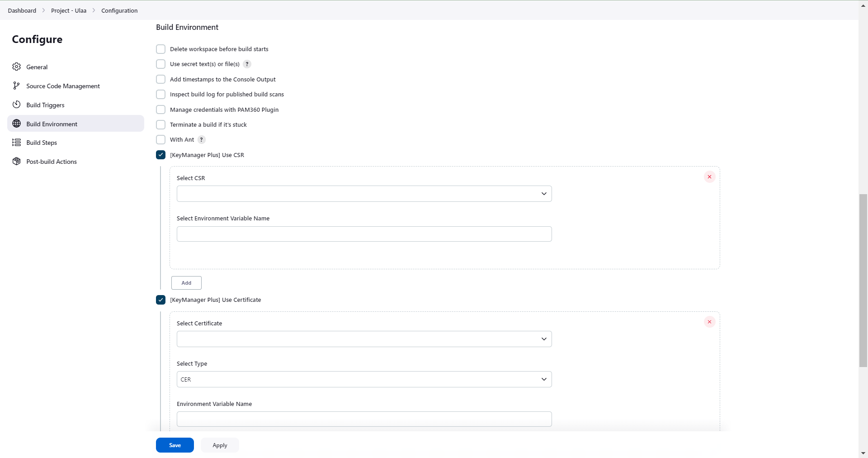This screenshot has height=458, width=868.
Task: Click the Source Code Management branch icon
Action: (x=17, y=86)
